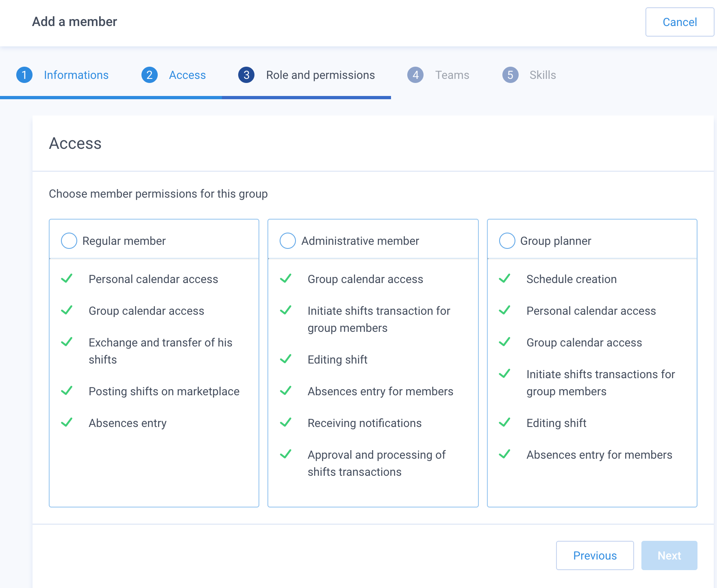
Task: Click 'Group planner' card title text
Action: [556, 241]
